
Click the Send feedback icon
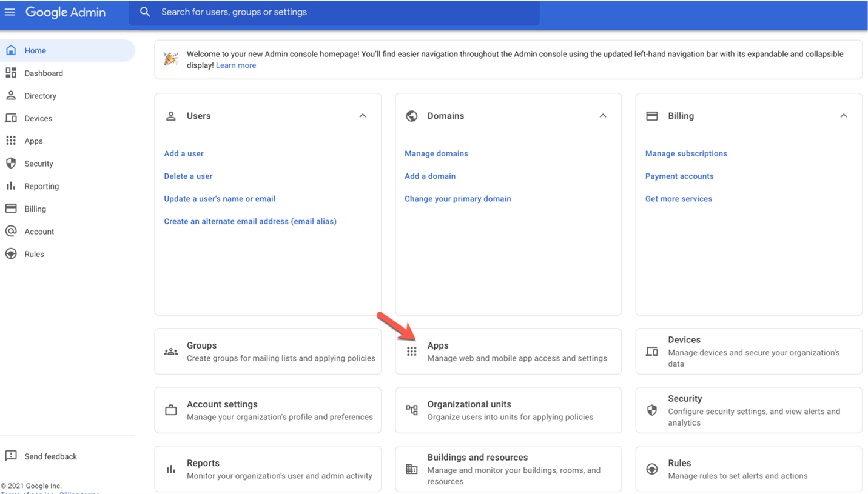click(11, 456)
